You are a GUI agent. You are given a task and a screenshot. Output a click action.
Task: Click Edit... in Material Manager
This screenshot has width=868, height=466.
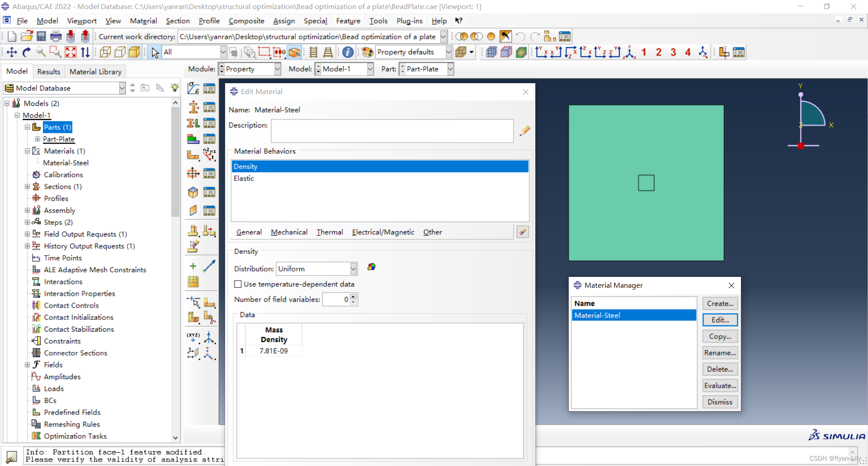pos(720,320)
